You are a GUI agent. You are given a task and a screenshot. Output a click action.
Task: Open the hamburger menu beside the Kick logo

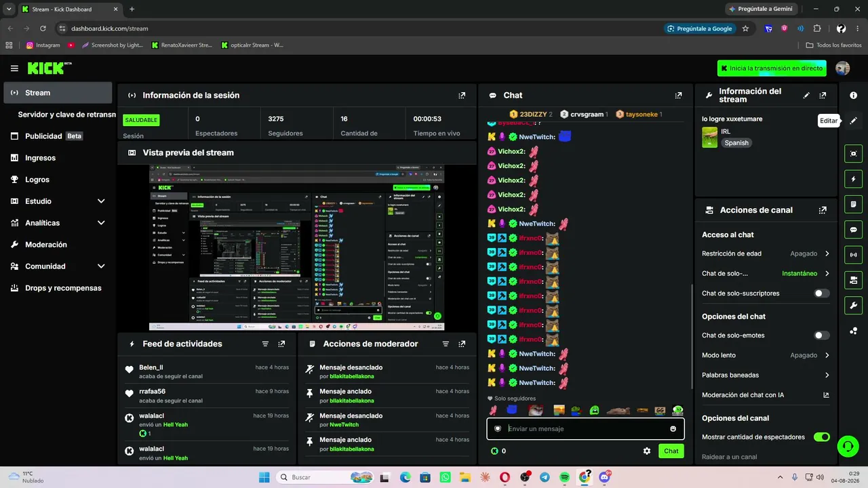pos(14,68)
